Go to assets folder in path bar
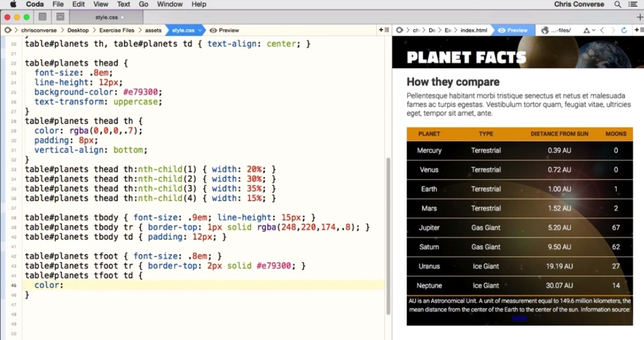Image resolution: width=644 pixels, height=340 pixels. 153,30
